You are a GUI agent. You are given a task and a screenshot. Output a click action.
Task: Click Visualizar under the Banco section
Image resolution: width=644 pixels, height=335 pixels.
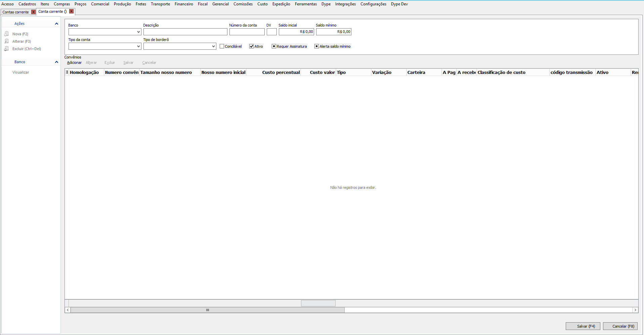(x=20, y=72)
